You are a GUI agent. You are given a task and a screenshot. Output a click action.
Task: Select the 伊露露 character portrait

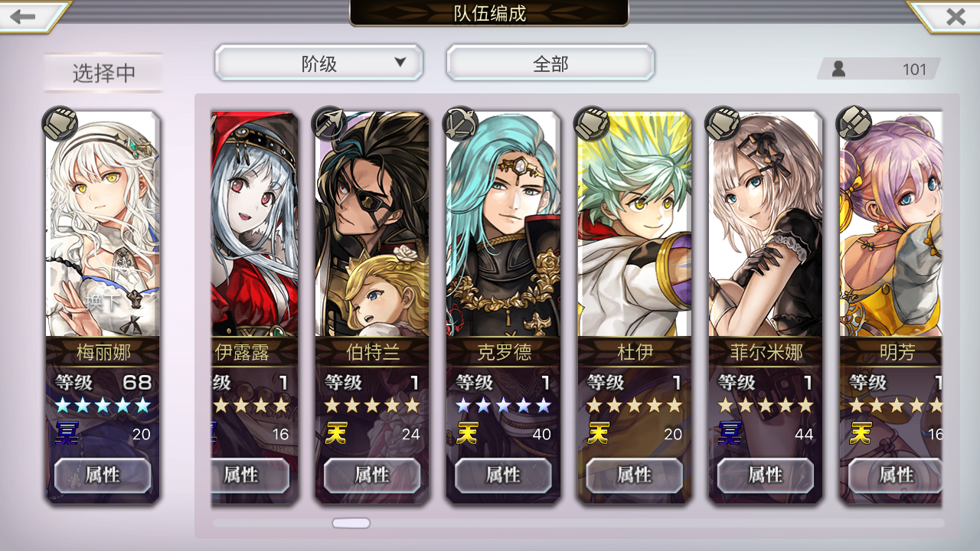[255, 223]
